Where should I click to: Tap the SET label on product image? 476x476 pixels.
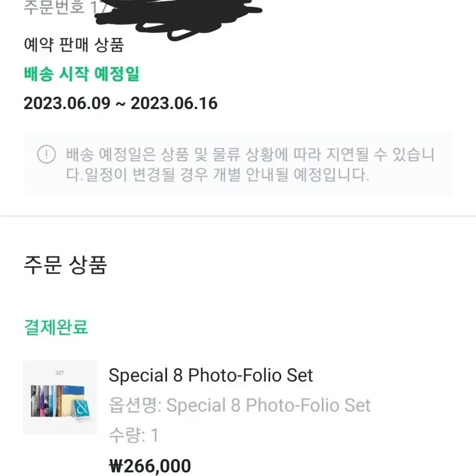click(x=60, y=373)
